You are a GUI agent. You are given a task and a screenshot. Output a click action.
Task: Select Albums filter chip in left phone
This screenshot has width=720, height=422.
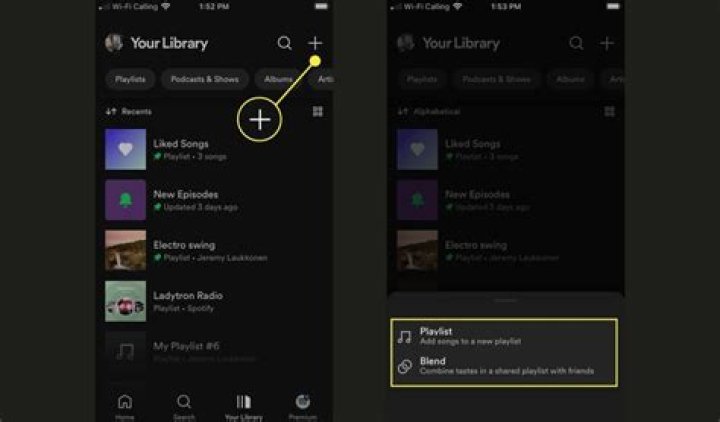(x=278, y=79)
